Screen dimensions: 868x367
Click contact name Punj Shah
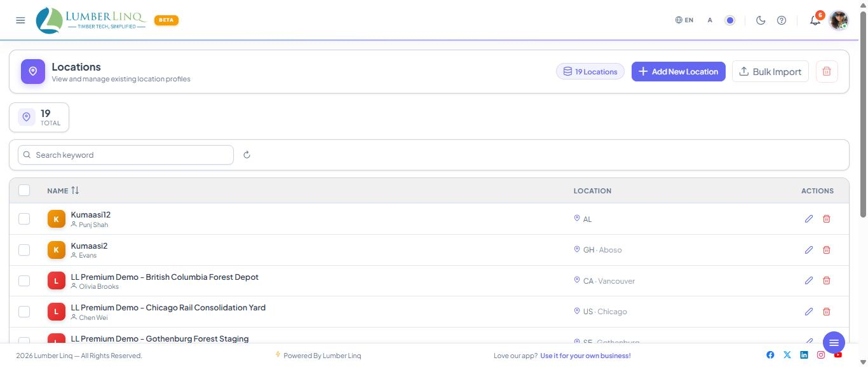coord(93,225)
